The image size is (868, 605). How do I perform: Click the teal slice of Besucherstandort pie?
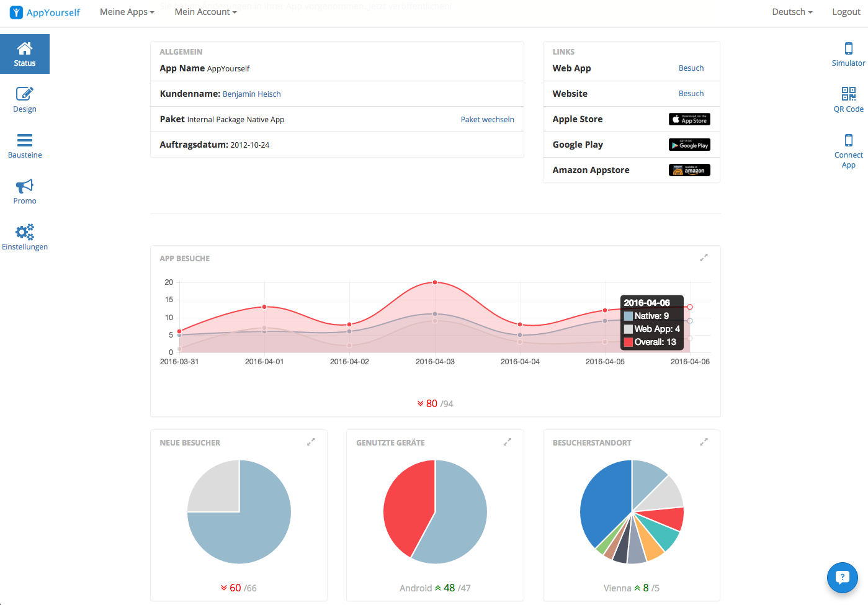pos(663,532)
